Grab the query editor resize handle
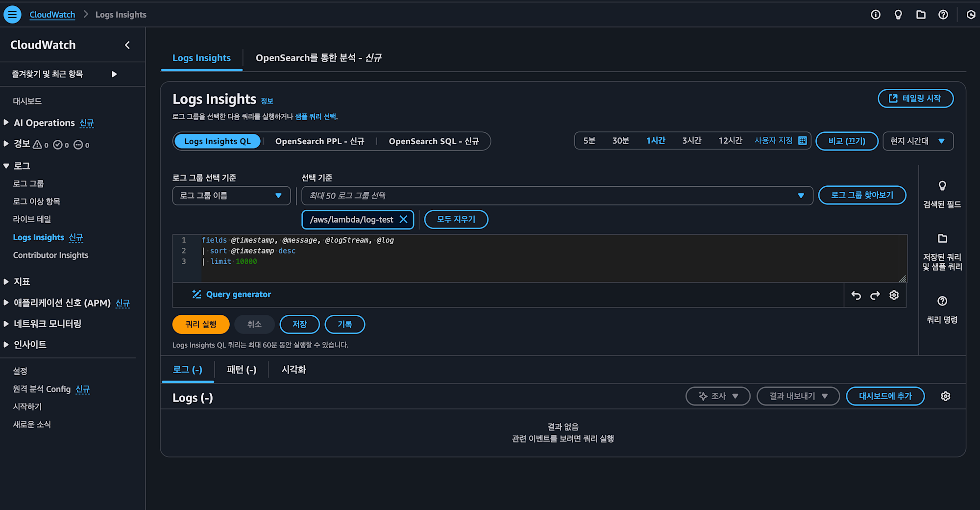 pos(902,279)
